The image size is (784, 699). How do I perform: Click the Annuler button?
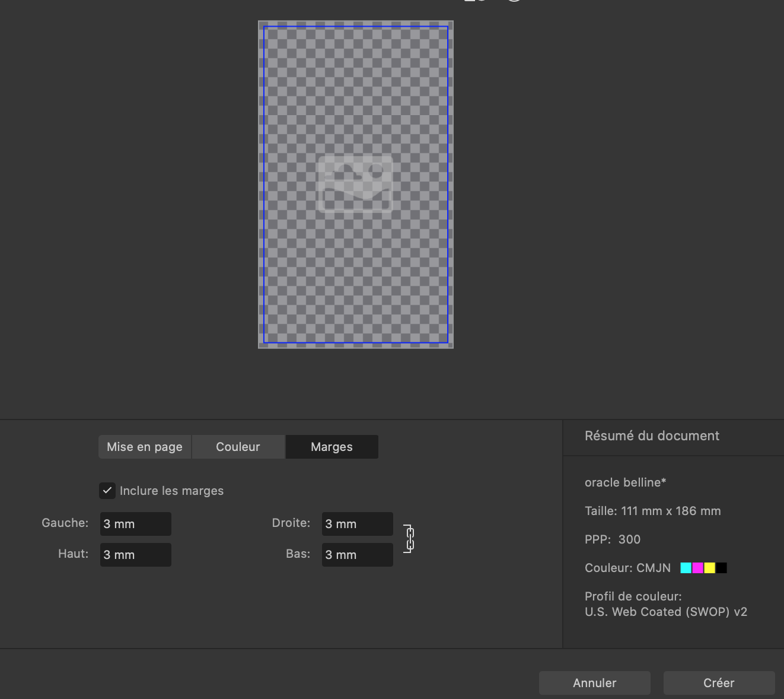594,682
